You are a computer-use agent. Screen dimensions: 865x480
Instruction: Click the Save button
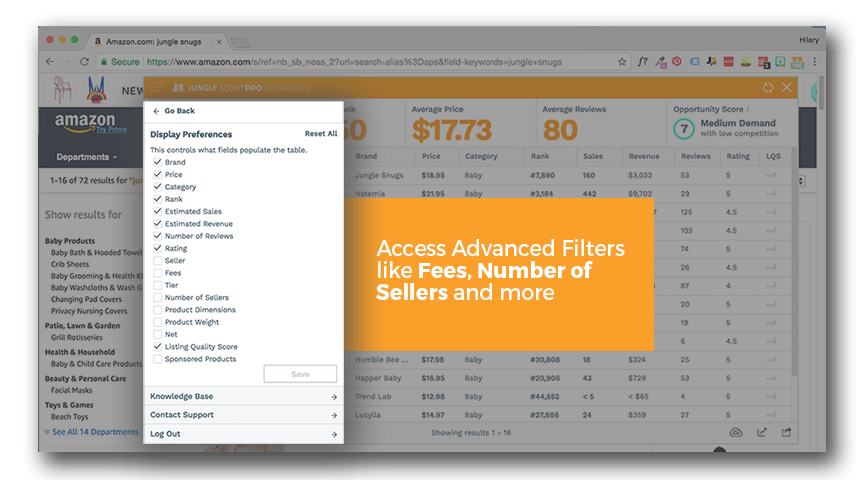click(x=300, y=374)
